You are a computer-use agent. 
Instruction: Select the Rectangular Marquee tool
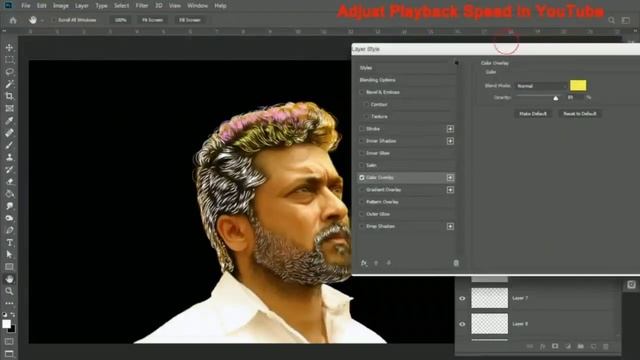(9, 60)
